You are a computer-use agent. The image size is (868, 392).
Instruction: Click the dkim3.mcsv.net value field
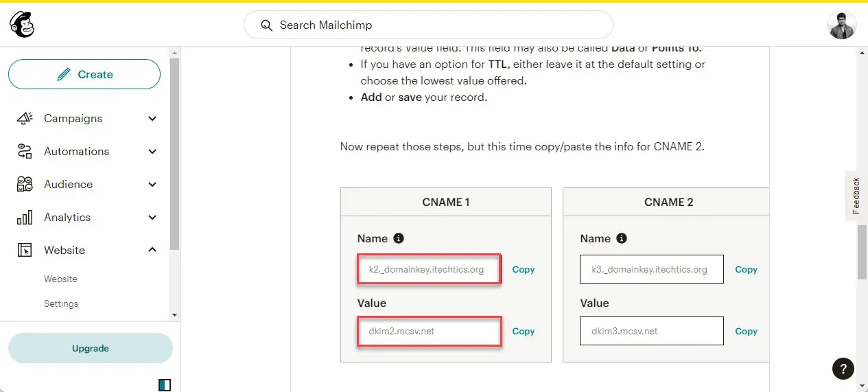[x=652, y=331]
